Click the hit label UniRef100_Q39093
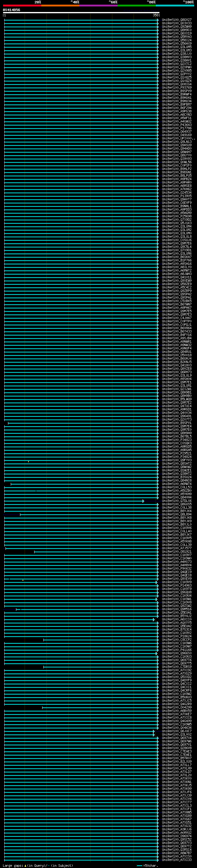197x868 pixels. tap(177, 159)
